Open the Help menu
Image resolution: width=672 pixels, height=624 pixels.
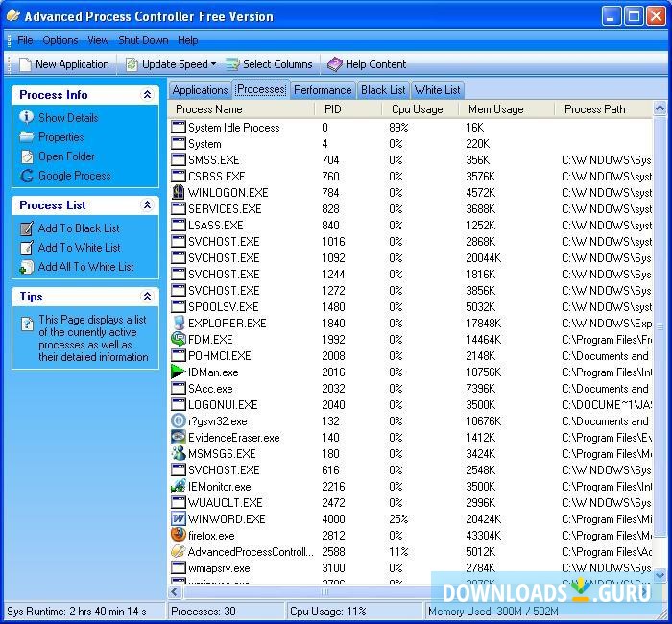pyautogui.click(x=188, y=40)
